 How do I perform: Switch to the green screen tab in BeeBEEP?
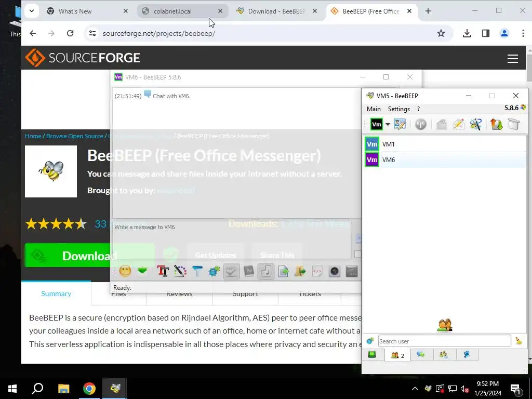point(372,355)
